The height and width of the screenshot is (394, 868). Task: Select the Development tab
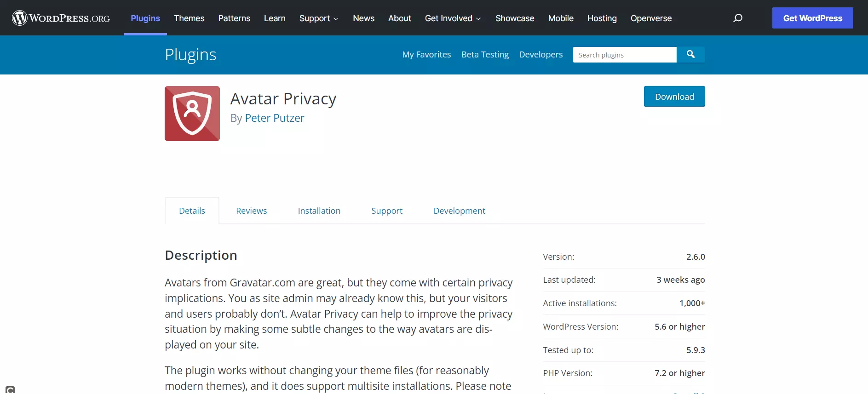(459, 211)
